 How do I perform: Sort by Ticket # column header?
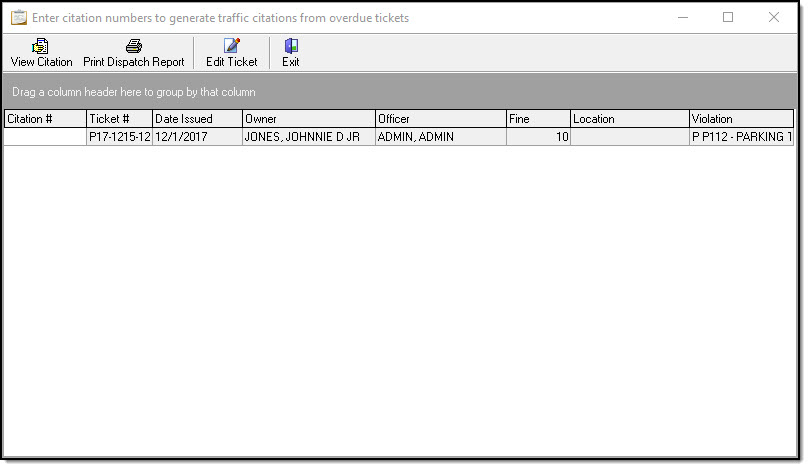[118, 119]
